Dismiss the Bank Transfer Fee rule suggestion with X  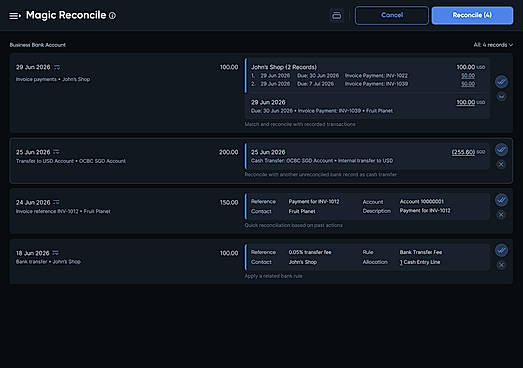(x=501, y=265)
